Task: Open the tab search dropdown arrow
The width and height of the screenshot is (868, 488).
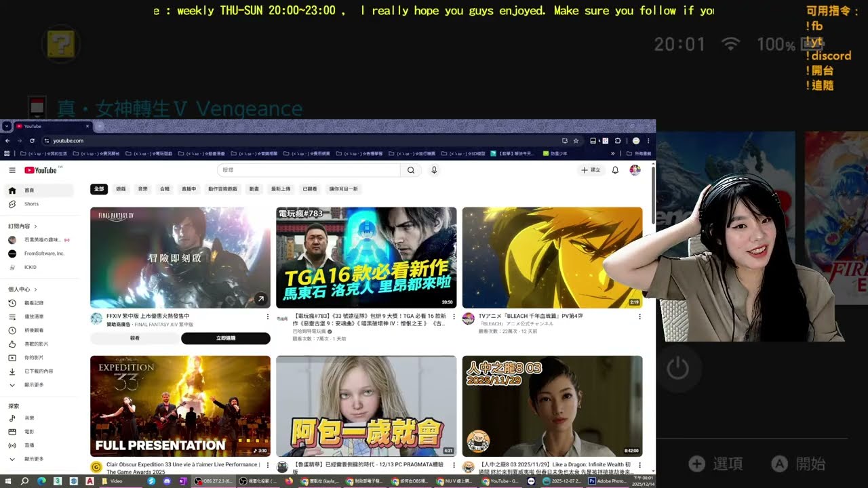Action: click(x=6, y=126)
